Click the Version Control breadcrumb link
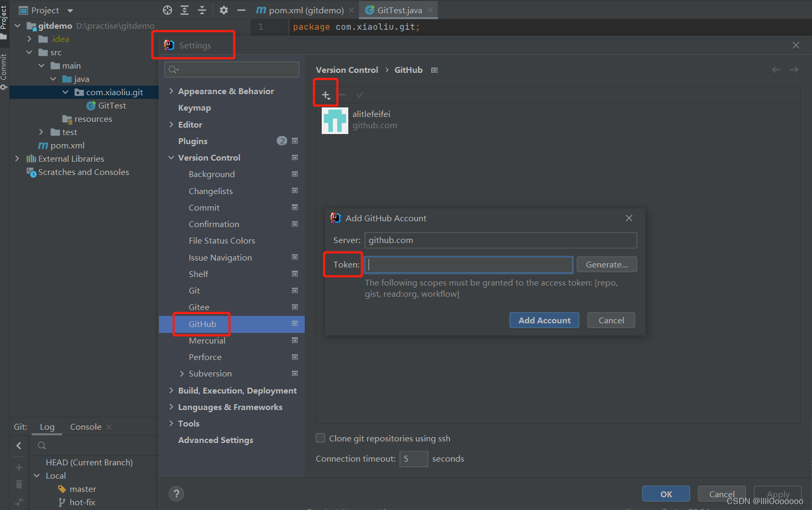Viewport: 812px width, 510px height. (347, 70)
